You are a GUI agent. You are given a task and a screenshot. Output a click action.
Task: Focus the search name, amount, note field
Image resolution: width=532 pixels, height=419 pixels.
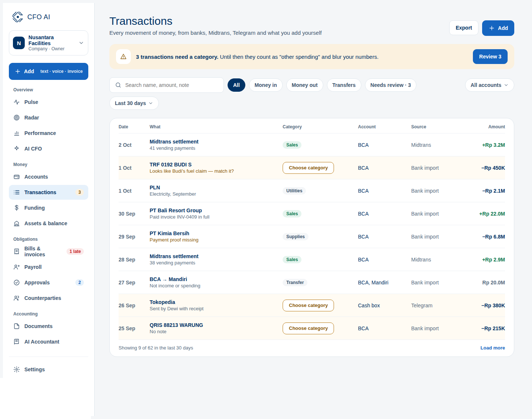point(167,85)
